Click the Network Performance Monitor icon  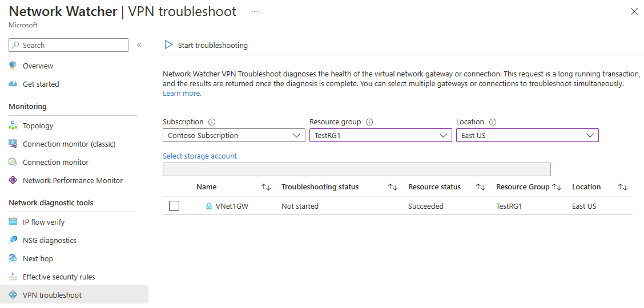pos(13,181)
